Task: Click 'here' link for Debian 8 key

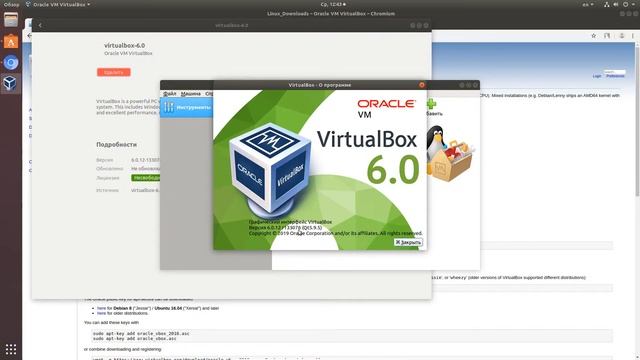Action: pyautogui.click(x=102, y=308)
